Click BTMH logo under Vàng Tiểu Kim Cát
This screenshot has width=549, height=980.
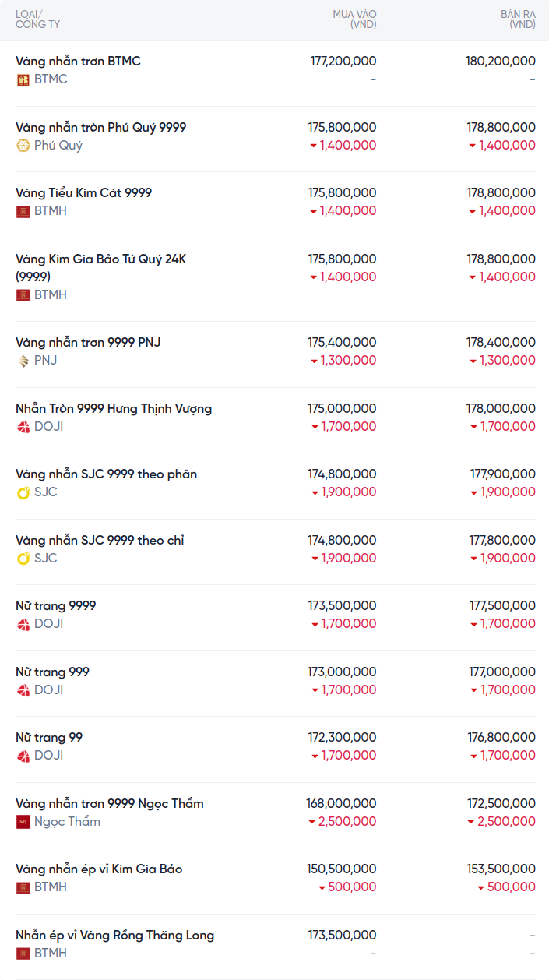click(x=23, y=211)
